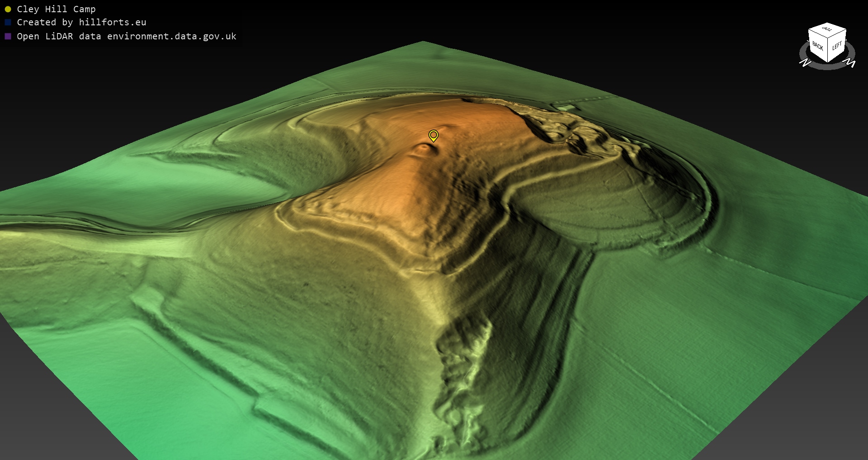Click the purple square legend marker
The image size is (868, 460).
pyautogui.click(x=8, y=36)
